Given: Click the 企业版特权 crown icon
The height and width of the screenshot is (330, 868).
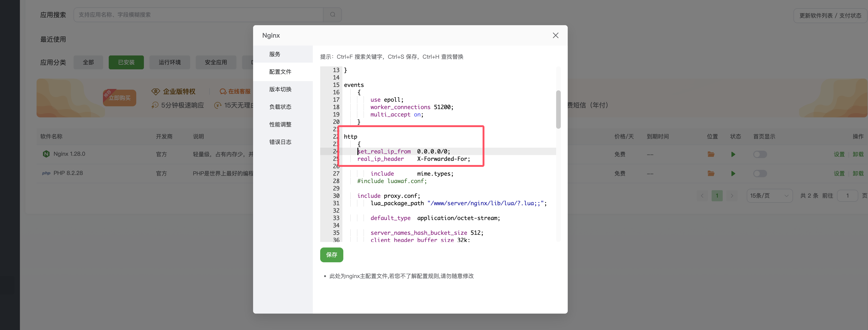Looking at the screenshot, I should 155,91.
